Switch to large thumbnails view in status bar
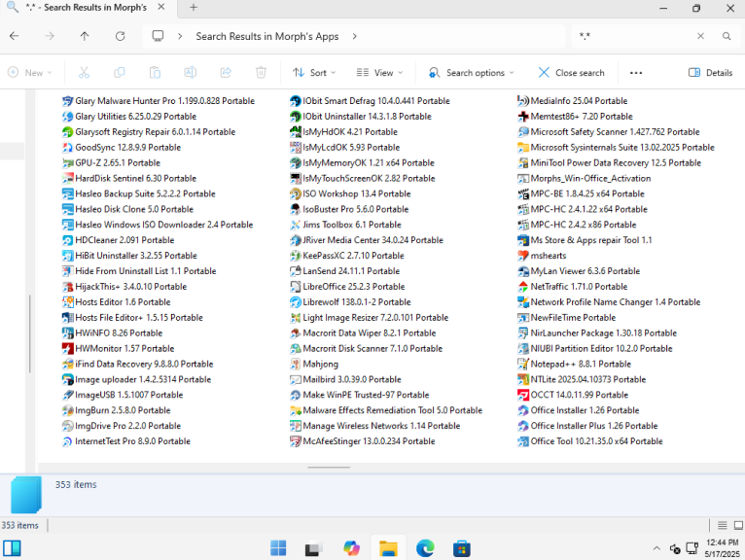The width and height of the screenshot is (745, 560). 738,525
